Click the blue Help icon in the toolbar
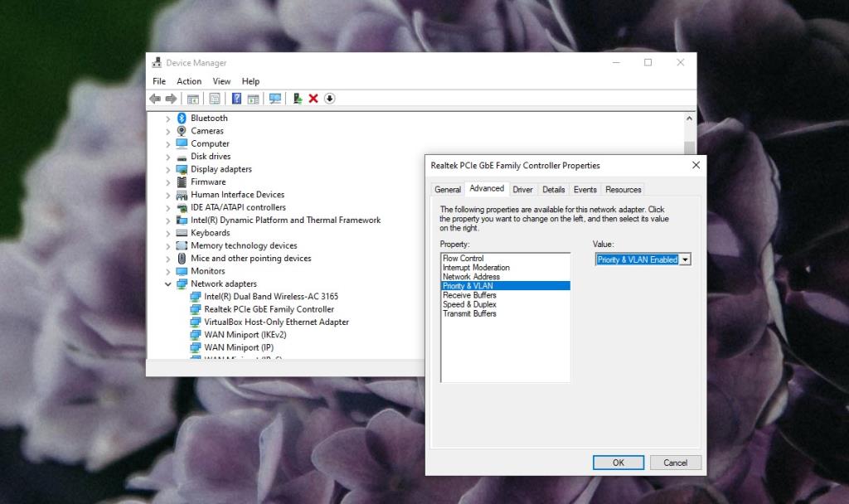 pyautogui.click(x=237, y=99)
